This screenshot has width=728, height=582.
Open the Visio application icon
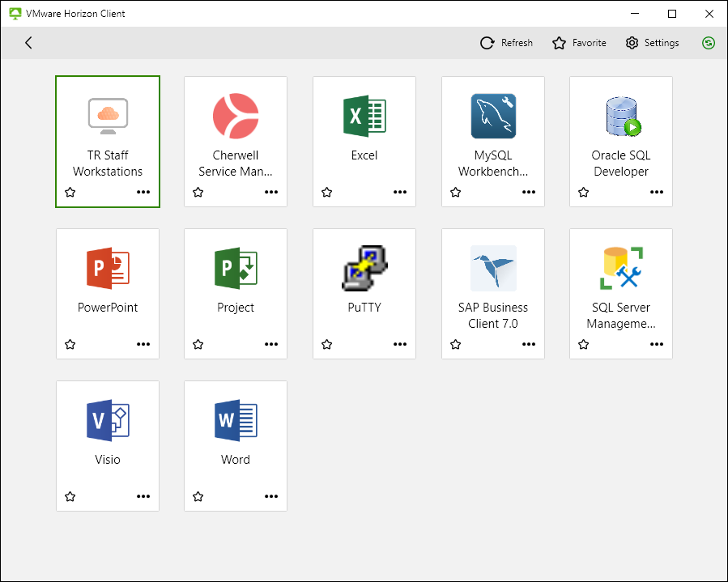coord(108,420)
